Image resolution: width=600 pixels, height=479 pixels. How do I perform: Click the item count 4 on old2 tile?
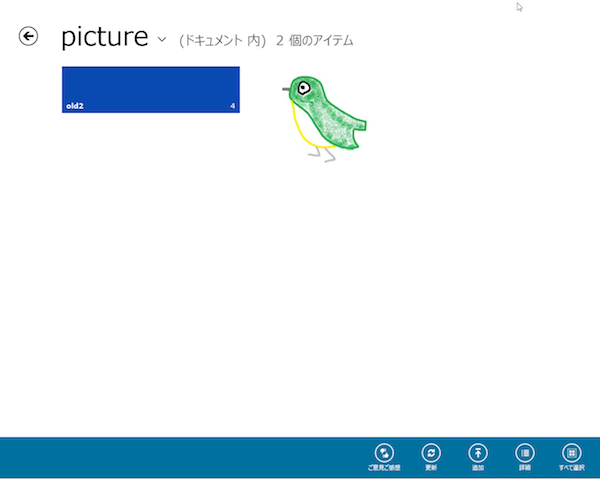click(x=232, y=106)
